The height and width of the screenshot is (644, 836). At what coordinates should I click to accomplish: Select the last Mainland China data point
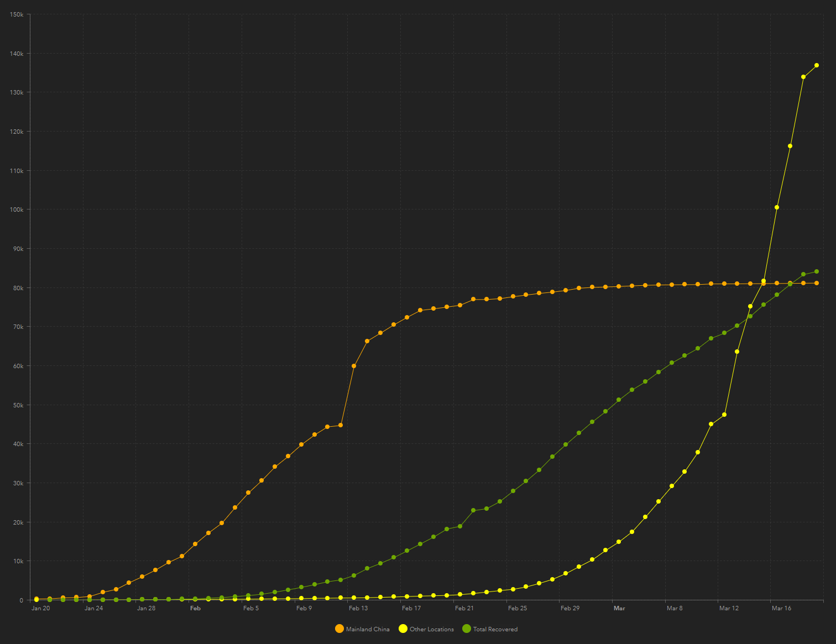tap(817, 283)
